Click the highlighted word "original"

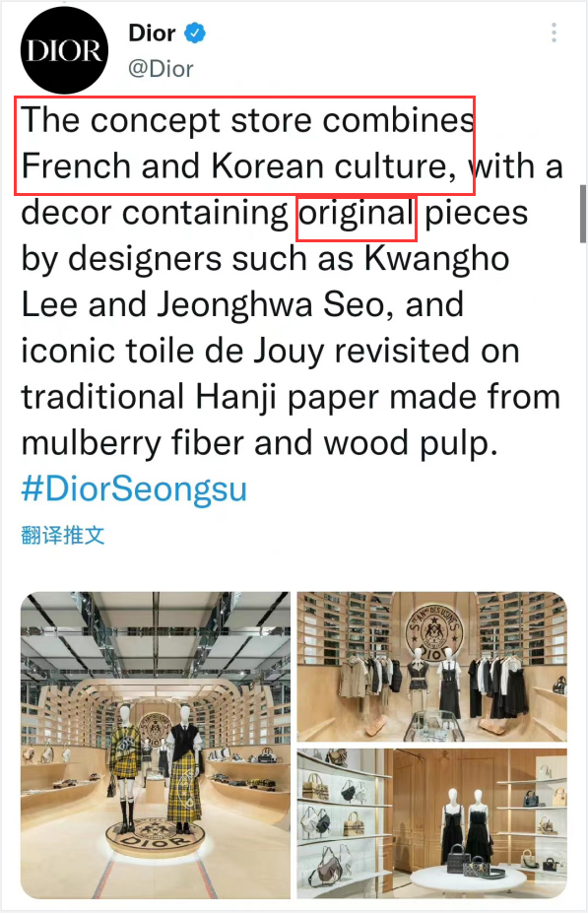[x=357, y=213]
